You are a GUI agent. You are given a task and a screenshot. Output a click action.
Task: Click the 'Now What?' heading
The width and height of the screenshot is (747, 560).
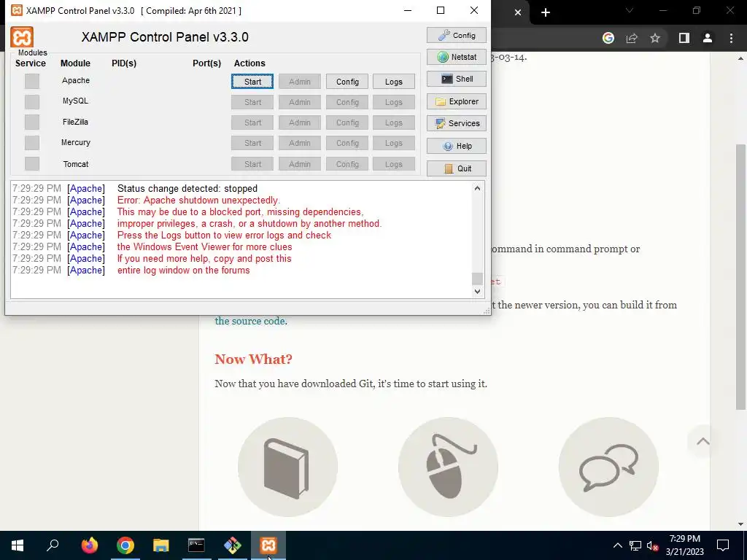253,359
